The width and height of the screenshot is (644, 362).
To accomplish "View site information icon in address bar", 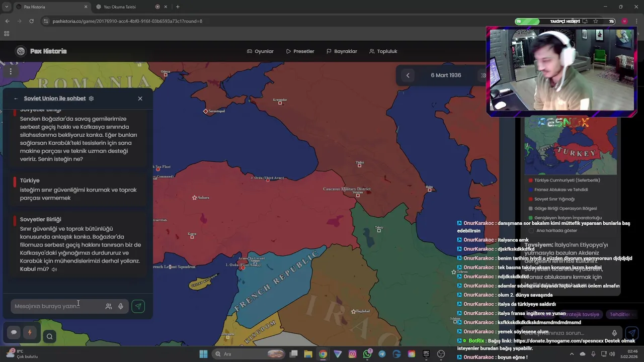I will point(46,21).
